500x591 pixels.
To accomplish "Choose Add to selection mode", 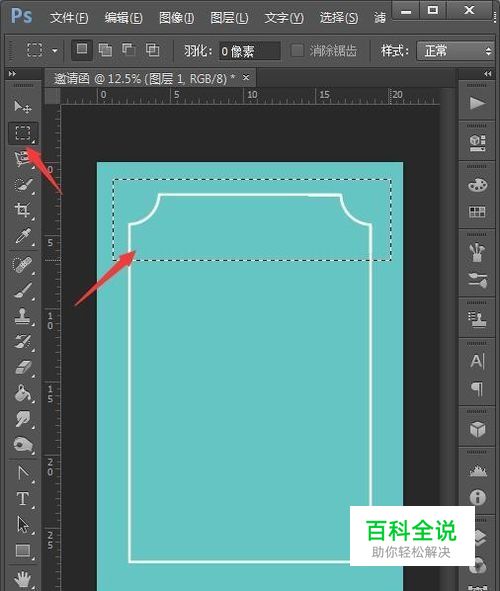I will click(105, 50).
